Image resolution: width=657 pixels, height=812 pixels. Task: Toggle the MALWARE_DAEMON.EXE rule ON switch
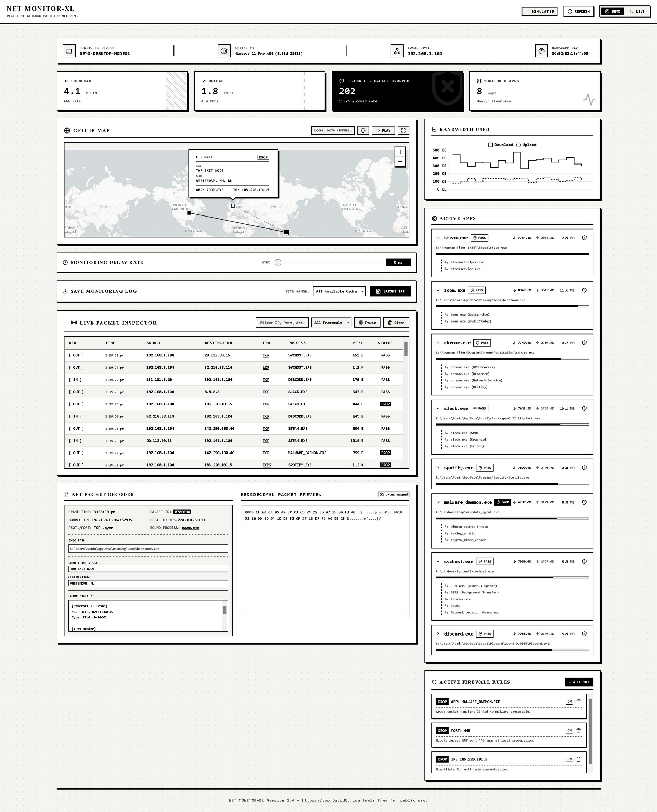coord(569,702)
